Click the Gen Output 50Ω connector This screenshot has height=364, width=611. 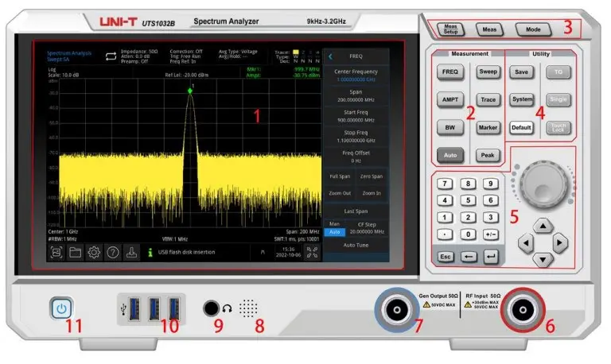coord(397,310)
